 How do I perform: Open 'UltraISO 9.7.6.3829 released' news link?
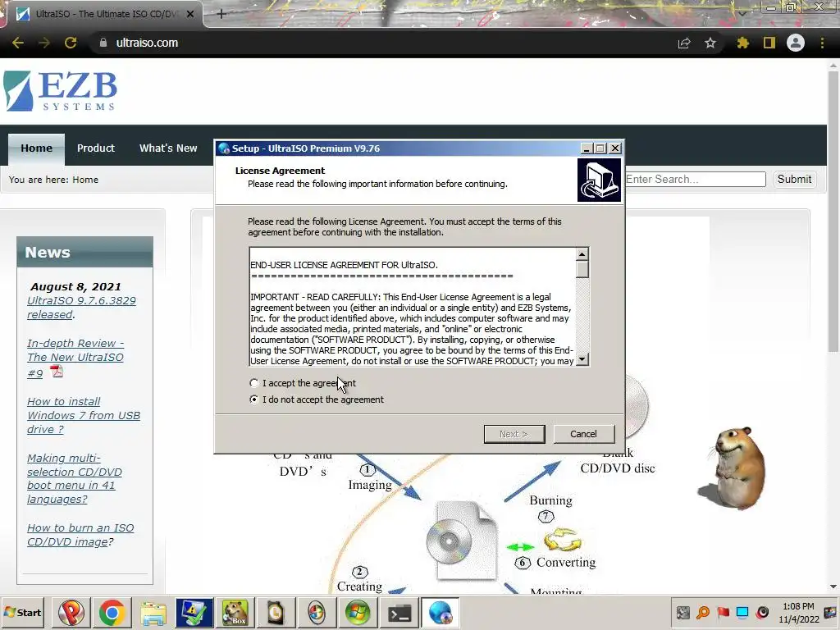[81, 308]
